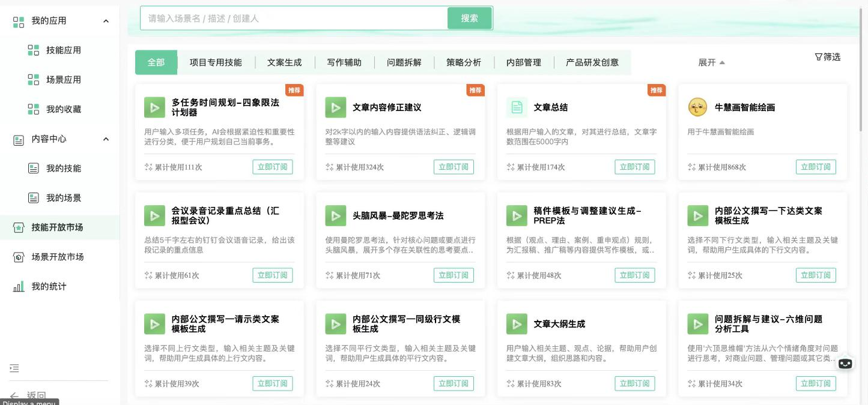This screenshot has width=868, height=405.
Task: Click the sidebar collapse indent icon
Action: [x=14, y=368]
